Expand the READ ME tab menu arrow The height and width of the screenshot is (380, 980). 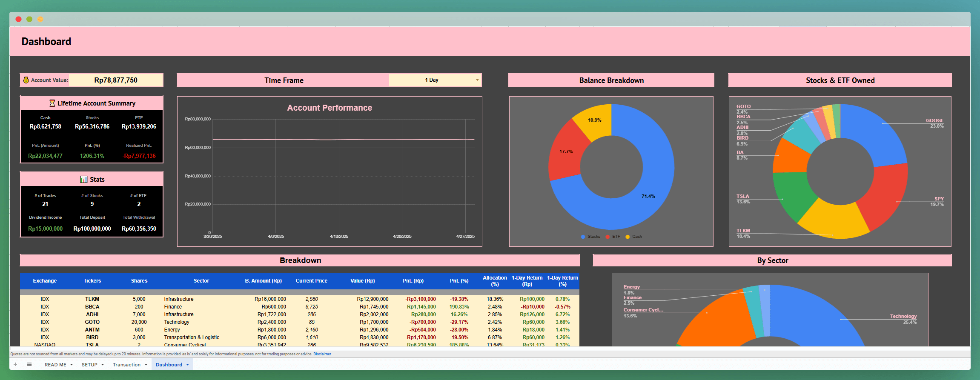(72, 365)
